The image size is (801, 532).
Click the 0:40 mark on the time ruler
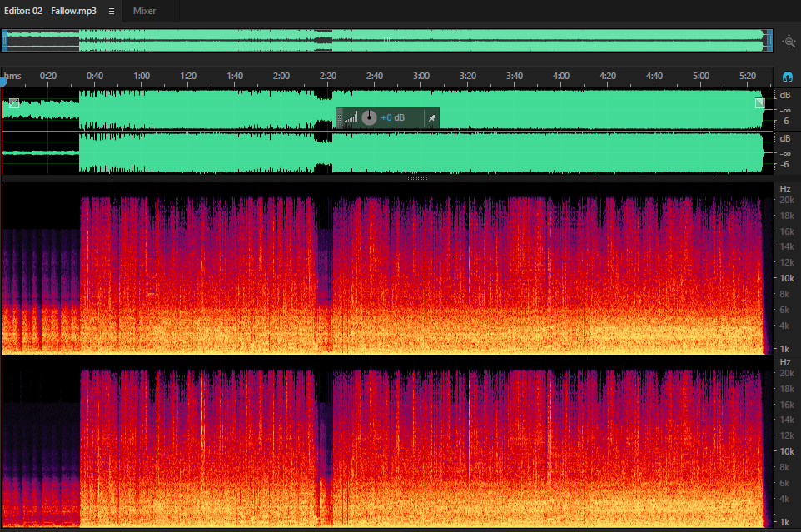pyautogui.click(x=95, y=76)
